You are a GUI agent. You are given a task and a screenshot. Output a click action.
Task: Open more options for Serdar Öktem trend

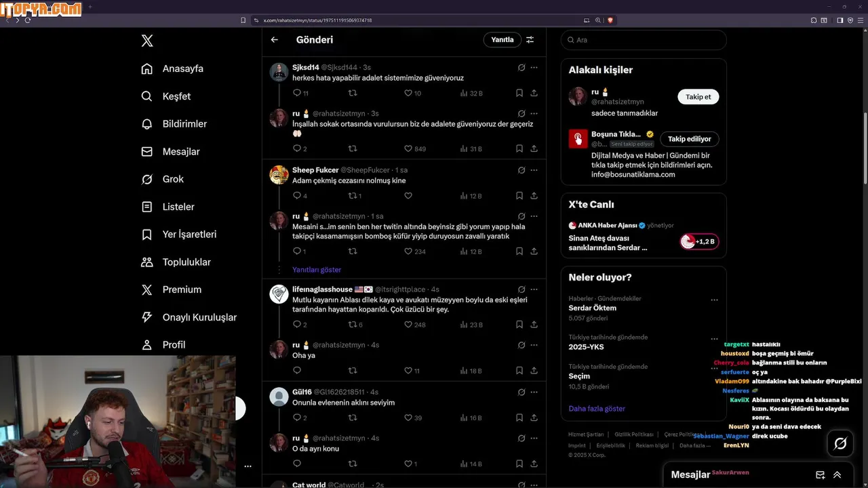click(x=714, y=300)
